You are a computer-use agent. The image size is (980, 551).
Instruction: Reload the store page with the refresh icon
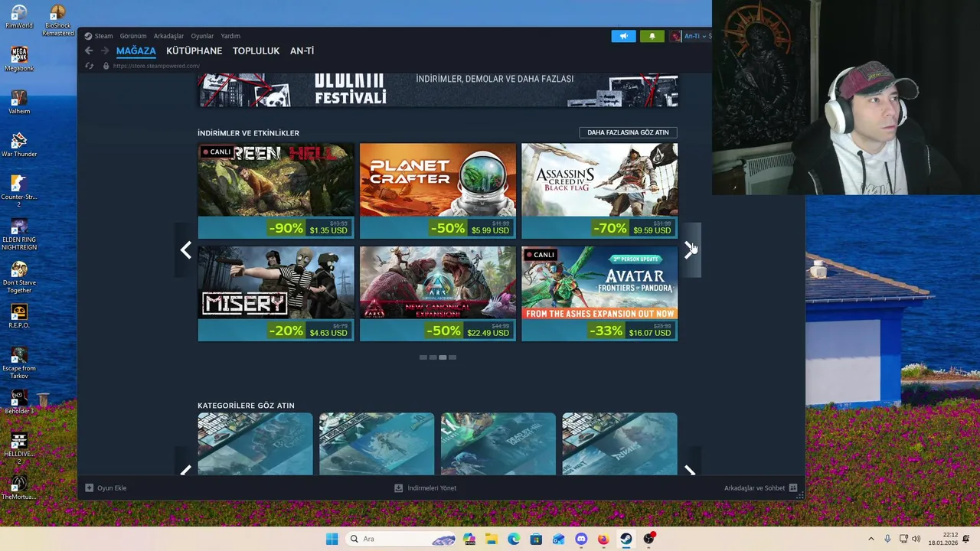coord(89,66)
